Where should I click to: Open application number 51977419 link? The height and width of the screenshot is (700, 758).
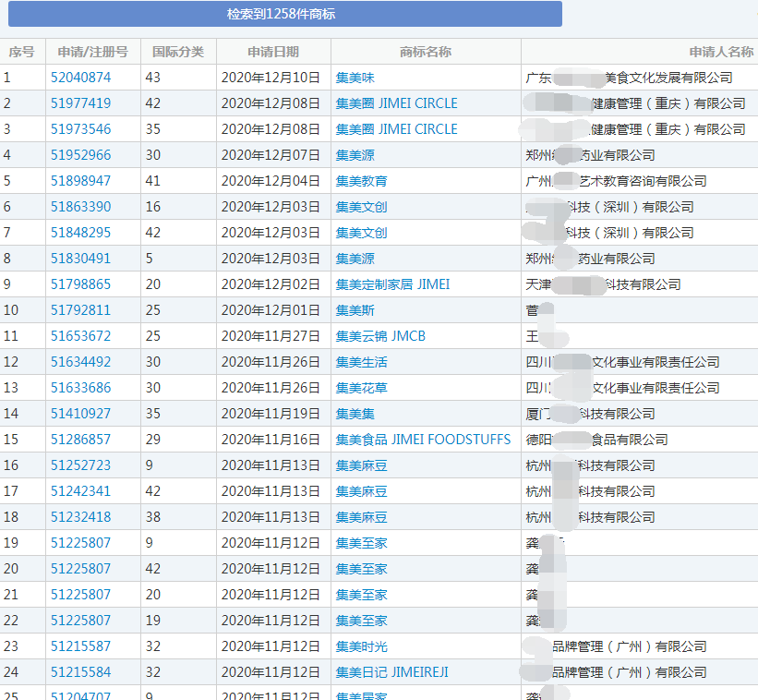80,103
